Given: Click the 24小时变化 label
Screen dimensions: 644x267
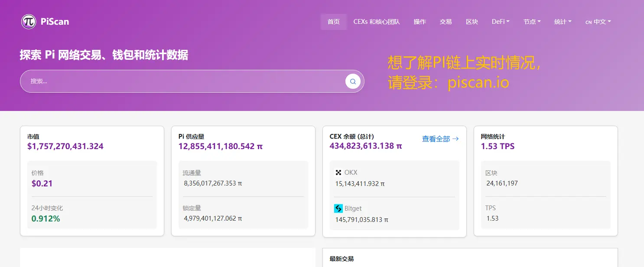Looking at the screenshot, I should (47, 208).
